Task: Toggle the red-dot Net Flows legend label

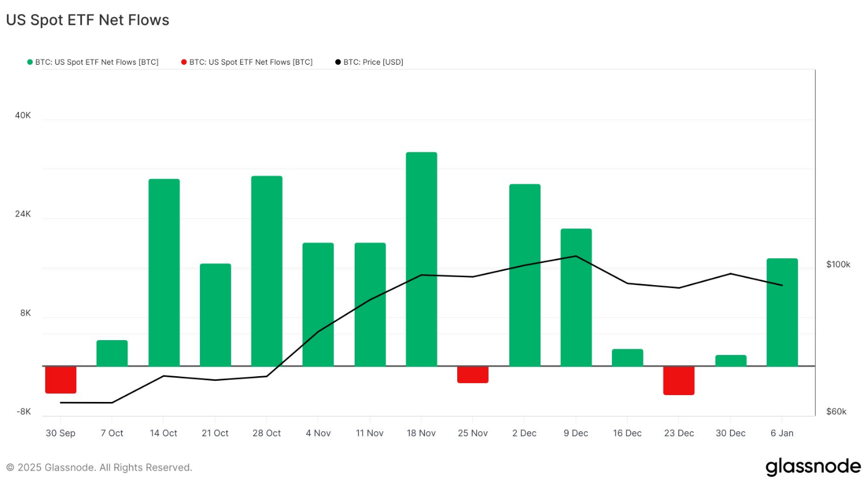Action: 251,62
